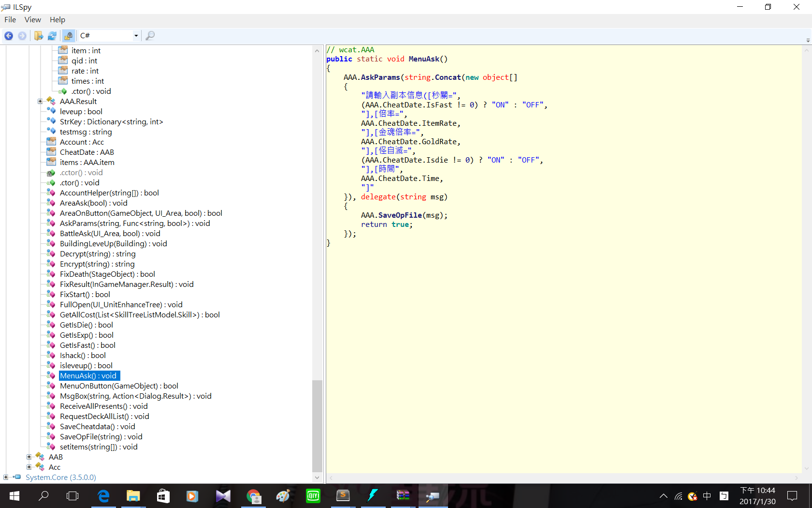Select GetAllCost method entry
This screenshot has height=508, width=812.
140,315
